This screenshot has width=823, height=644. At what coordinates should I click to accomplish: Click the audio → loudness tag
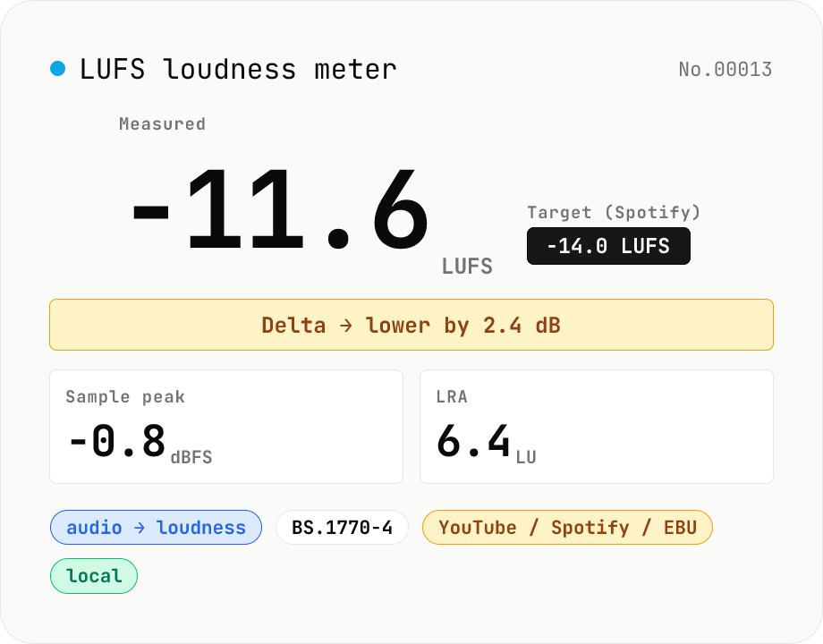pos(156,527)
